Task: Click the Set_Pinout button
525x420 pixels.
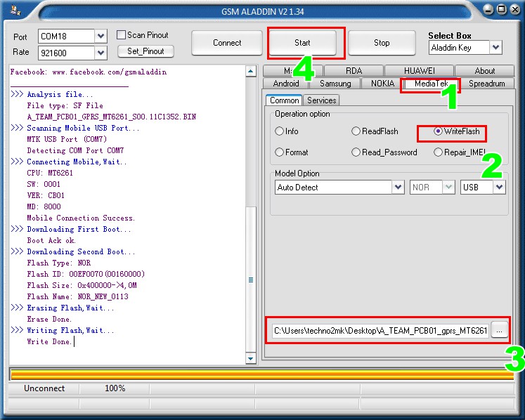Action: click(x=145, y=51)
